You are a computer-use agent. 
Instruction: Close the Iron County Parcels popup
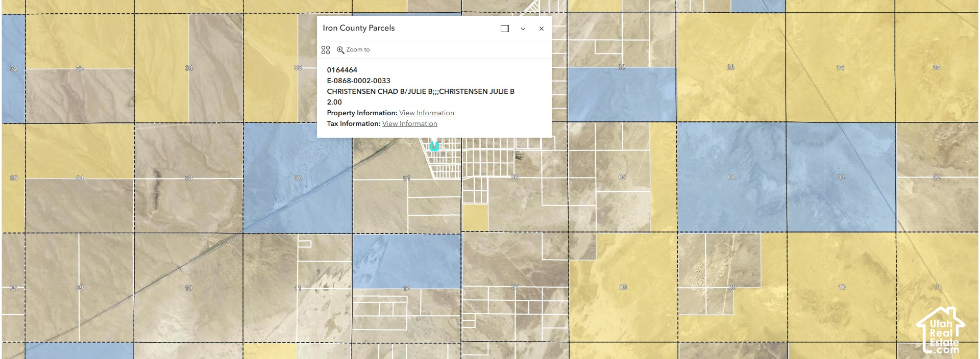tap(542, 29)
